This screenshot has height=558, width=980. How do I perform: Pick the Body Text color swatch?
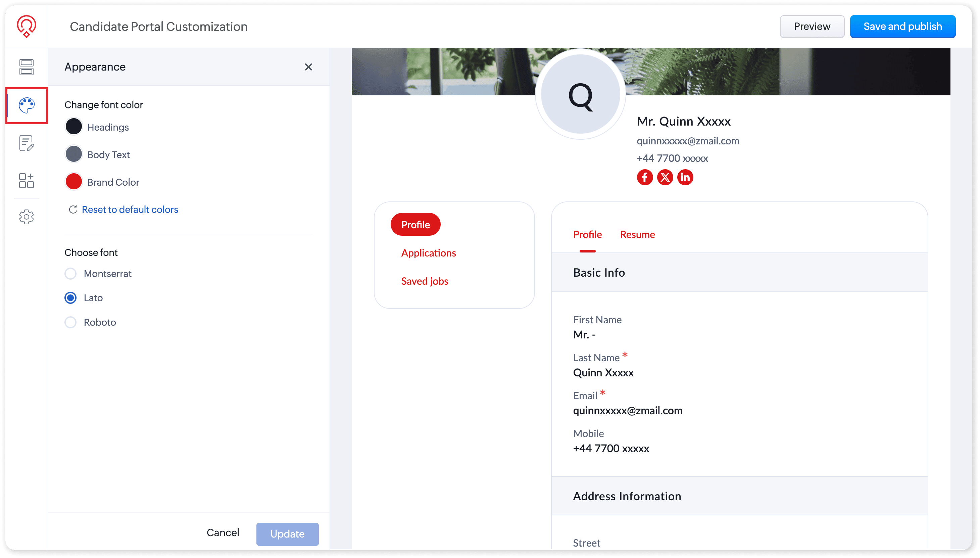pyautogui.click(x=73, y=154)
